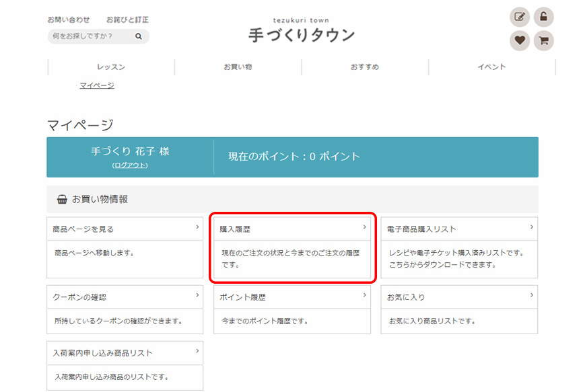Screen dimensions: 585x392
Task: Click the padlock login icon
Action: tap(544, 17)
